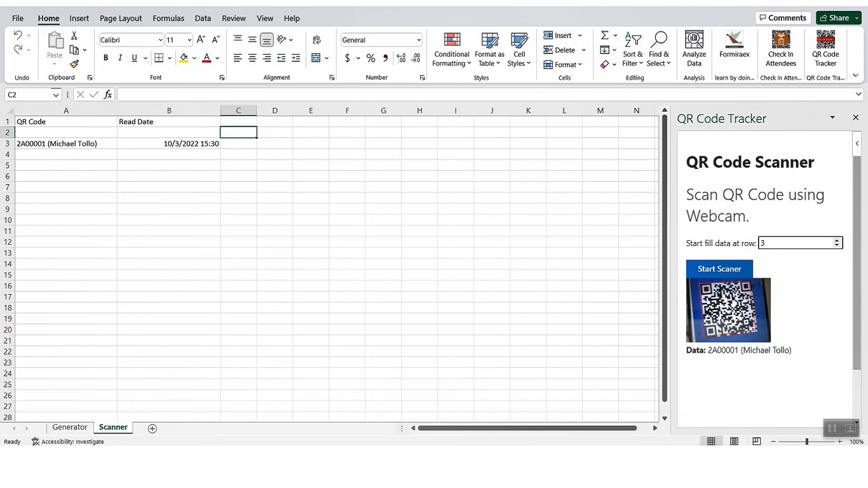Image resolution: width=868 pixels, height=488 pixels.
Task: Expand the Insert cells dropdown arrow
Action: click(580, 36)
